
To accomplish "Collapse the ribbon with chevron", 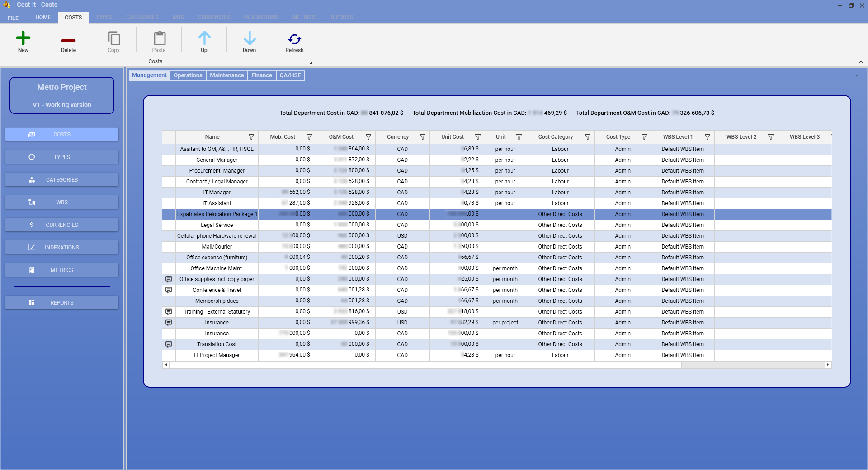I will pyautogui.click(x=861, y=62).
